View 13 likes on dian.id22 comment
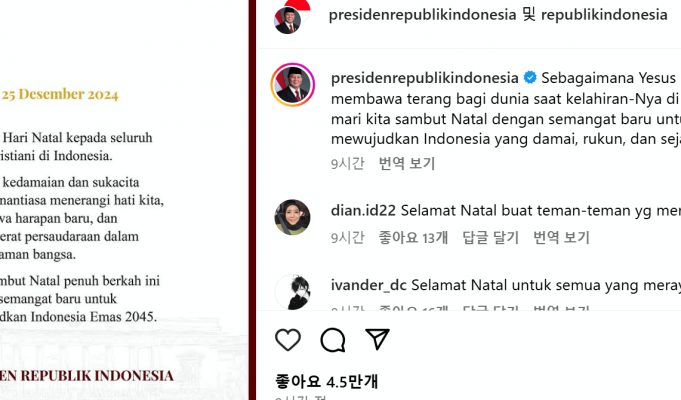The image size is (681, 400). coord(413,238)
